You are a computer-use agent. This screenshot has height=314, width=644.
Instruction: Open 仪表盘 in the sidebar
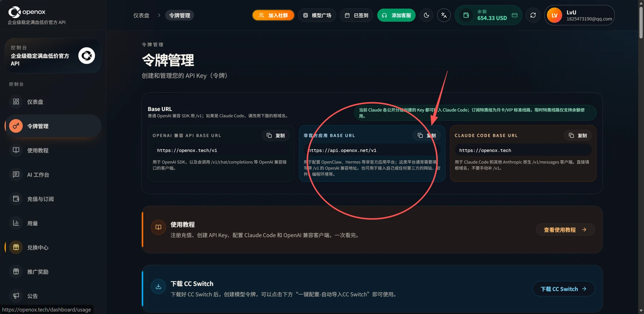[53, 102]
